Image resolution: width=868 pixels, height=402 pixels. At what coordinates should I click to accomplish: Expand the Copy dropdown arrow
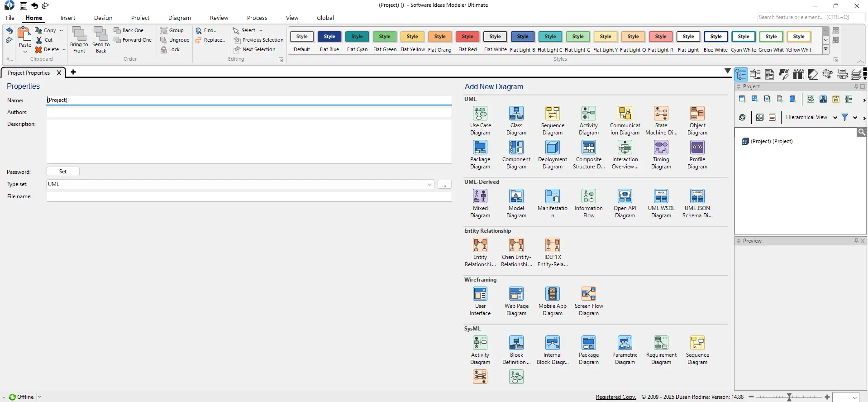(61, 30)
